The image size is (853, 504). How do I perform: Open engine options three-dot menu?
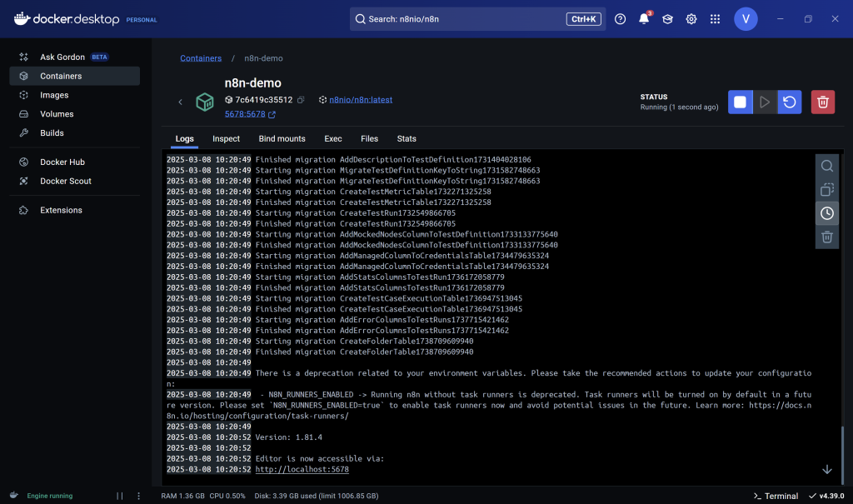139,496
